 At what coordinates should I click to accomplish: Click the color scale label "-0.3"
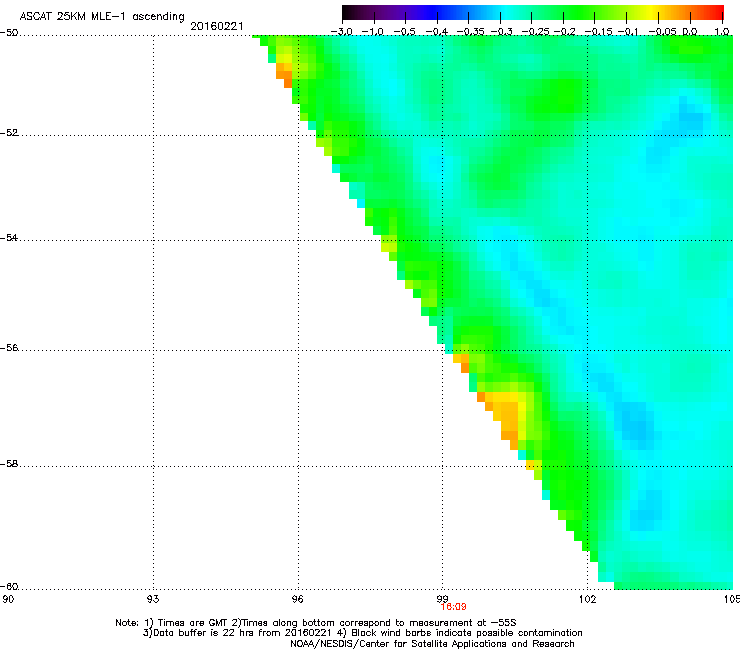coord(501,31)
